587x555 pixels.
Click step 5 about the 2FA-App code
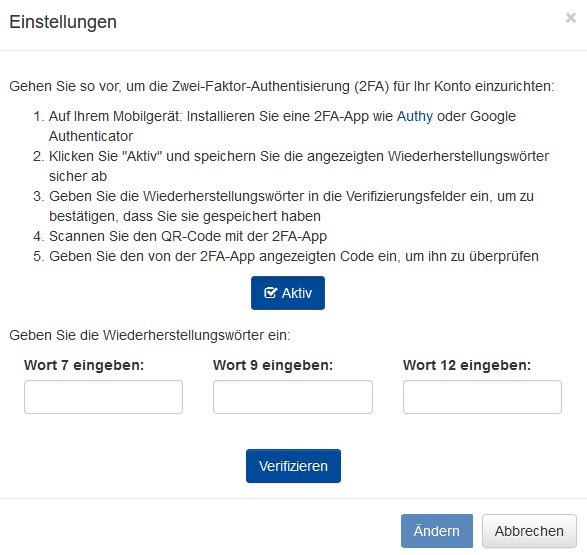[286, 256]
